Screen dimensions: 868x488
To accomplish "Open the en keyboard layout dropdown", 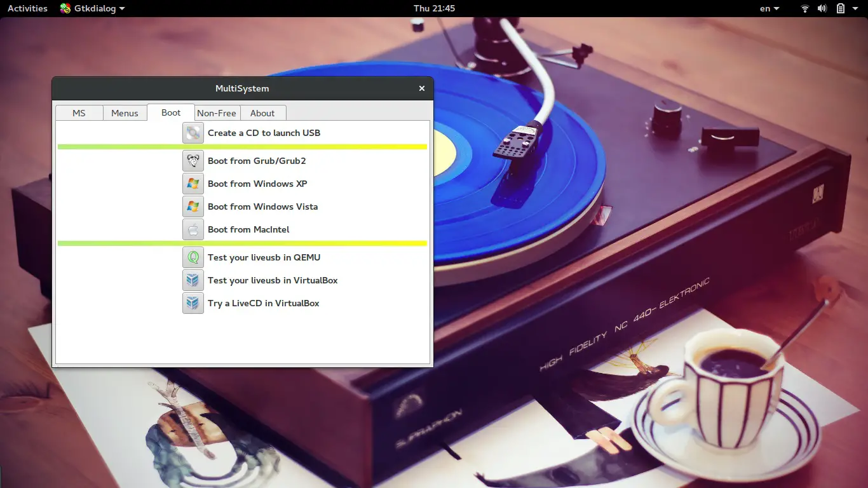I will coord(770,8).
